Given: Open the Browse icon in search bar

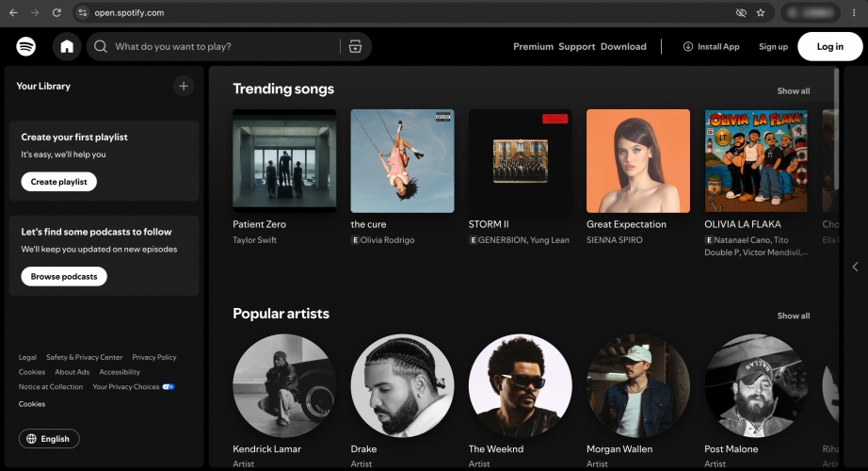Looking at the screenshot, I should 355,46.
